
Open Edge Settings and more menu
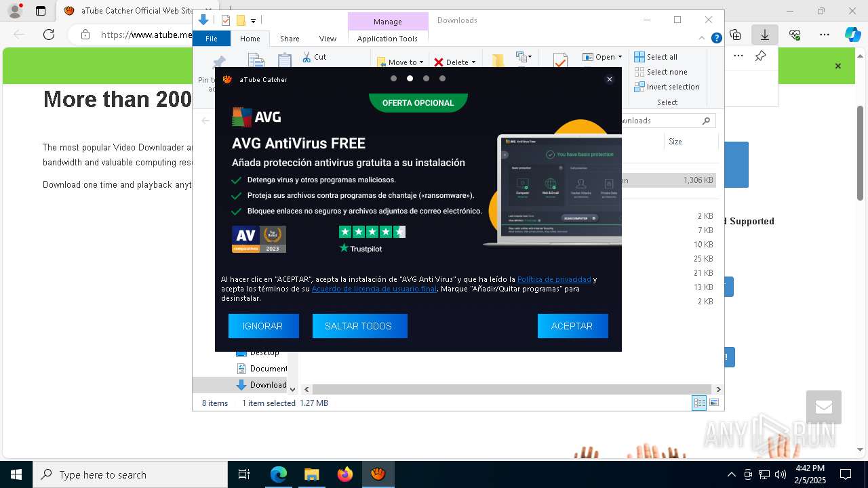point(825,34)
